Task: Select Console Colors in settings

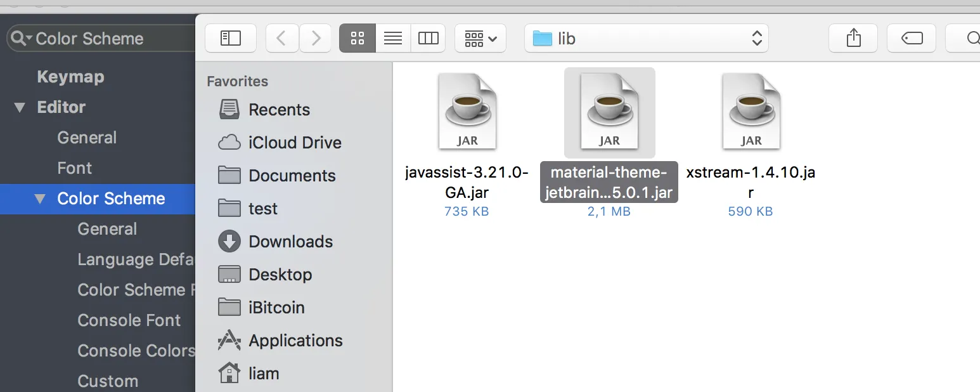Action: [136, 351]
